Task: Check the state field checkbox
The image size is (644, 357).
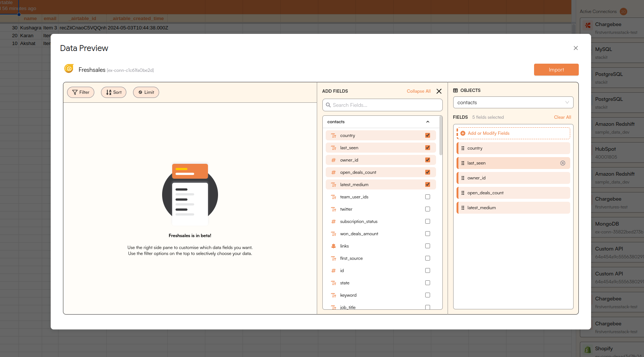Action: coord(427,283)
